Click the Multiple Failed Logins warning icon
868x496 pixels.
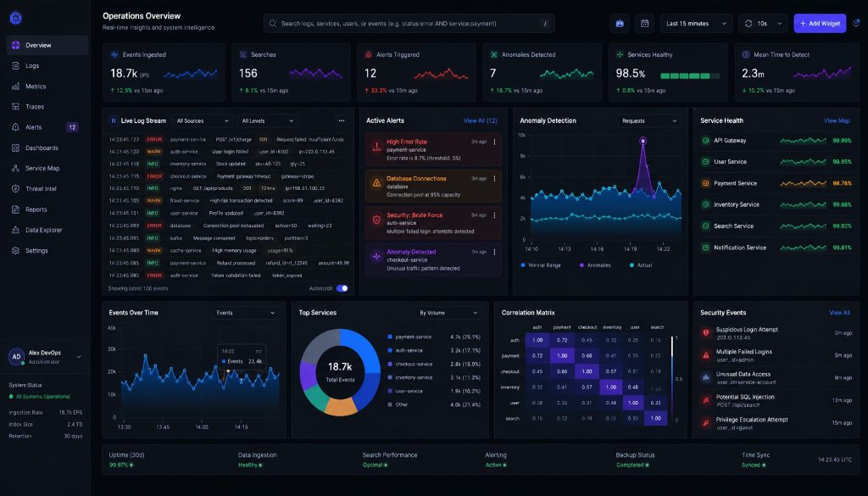tap(706, 355)
